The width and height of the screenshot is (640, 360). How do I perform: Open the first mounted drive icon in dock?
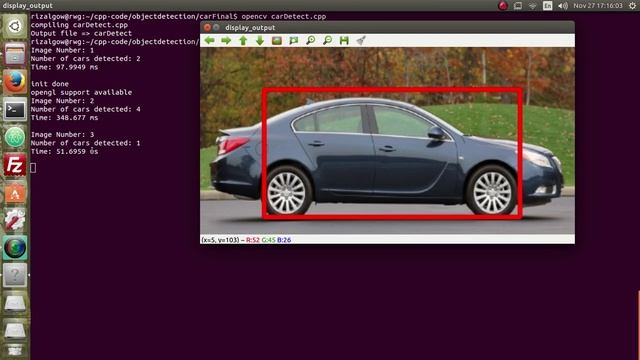[15, 304]
